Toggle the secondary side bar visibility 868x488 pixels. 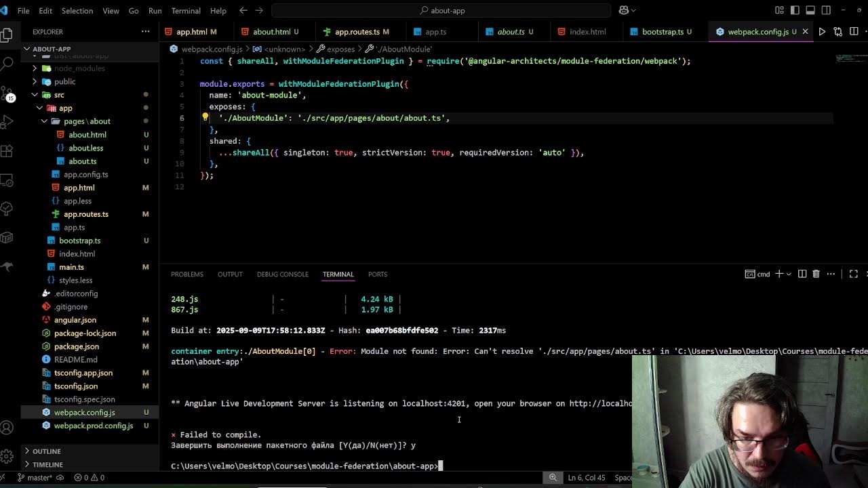(826, 10)
